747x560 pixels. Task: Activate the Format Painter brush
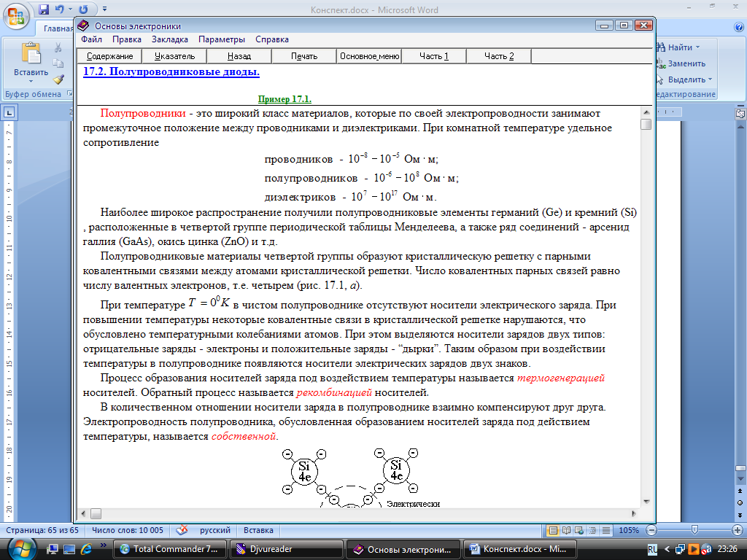(58, 79)
